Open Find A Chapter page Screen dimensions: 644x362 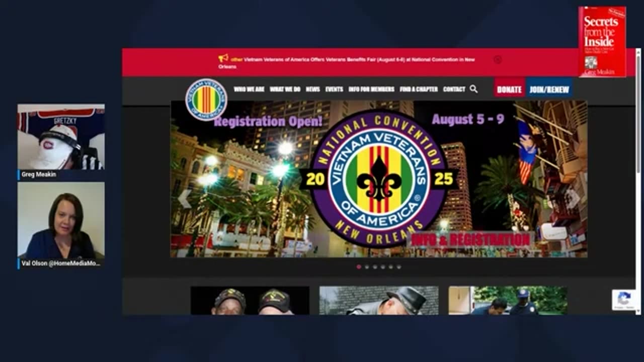(419, 89)
